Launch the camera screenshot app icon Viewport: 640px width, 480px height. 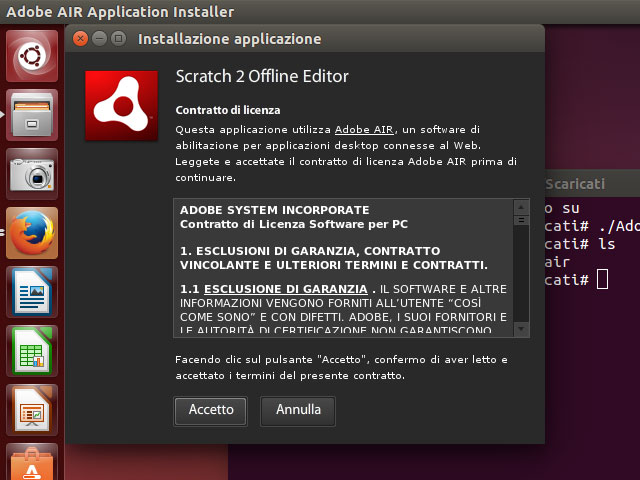(x=32, y=174)
